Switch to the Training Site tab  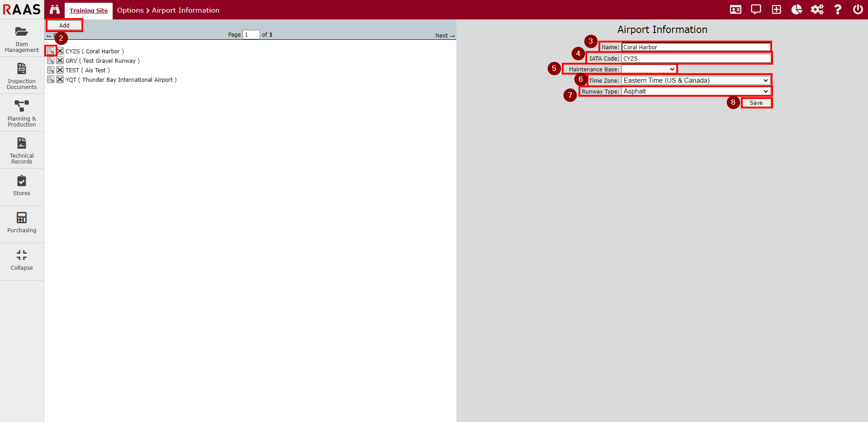89,10
